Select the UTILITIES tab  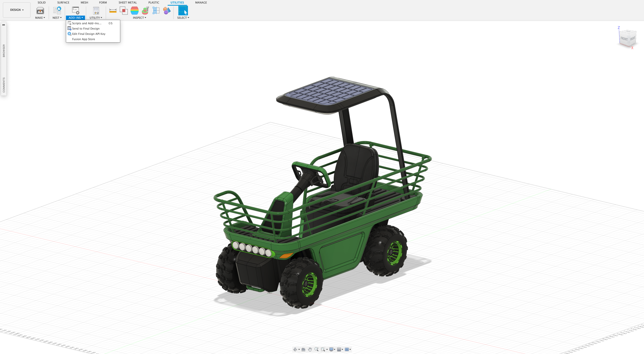(177, 3)
